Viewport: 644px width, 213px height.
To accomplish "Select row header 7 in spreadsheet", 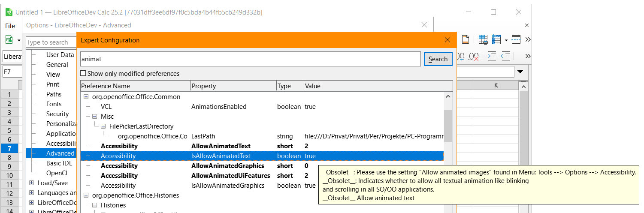I will tap(9, 149).
